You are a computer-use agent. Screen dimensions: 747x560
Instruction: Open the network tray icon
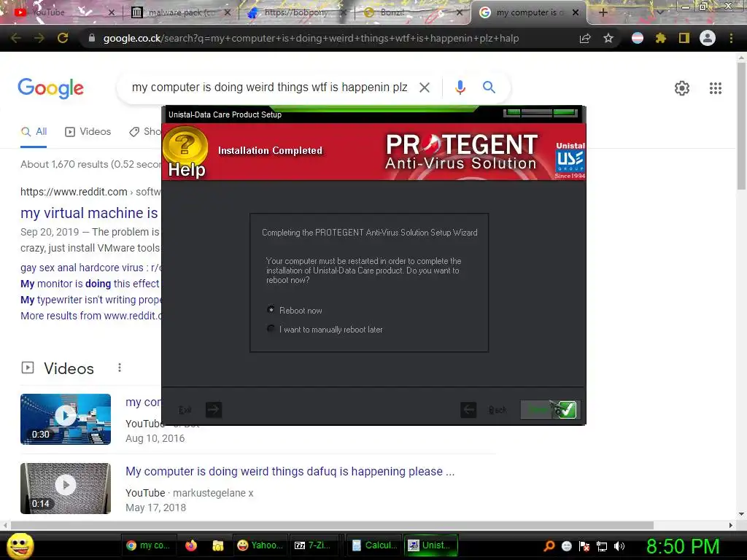click(x=602, y=545)
